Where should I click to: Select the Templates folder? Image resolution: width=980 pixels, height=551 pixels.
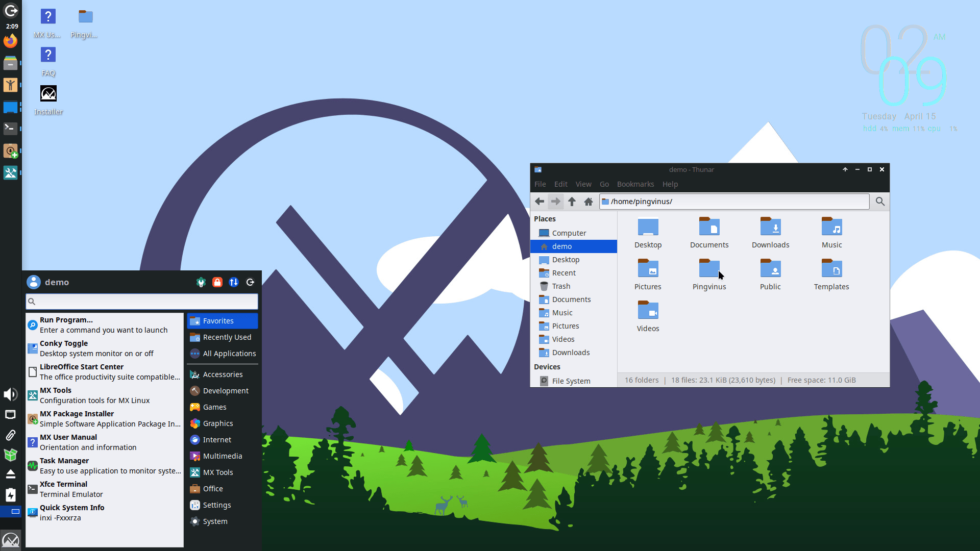(831, 274)
